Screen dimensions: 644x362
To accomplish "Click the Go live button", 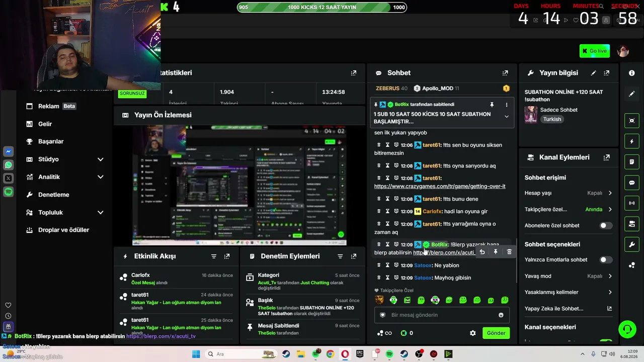I will pos(595,51).
